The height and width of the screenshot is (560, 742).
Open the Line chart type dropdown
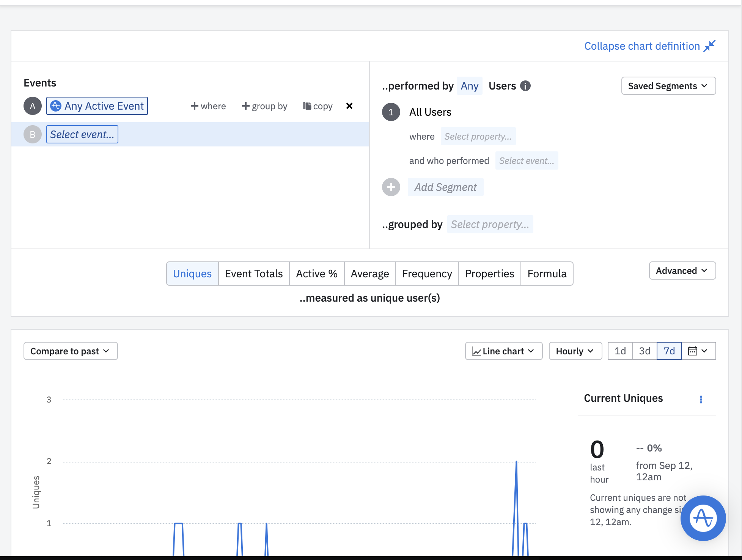pos(503,351)
